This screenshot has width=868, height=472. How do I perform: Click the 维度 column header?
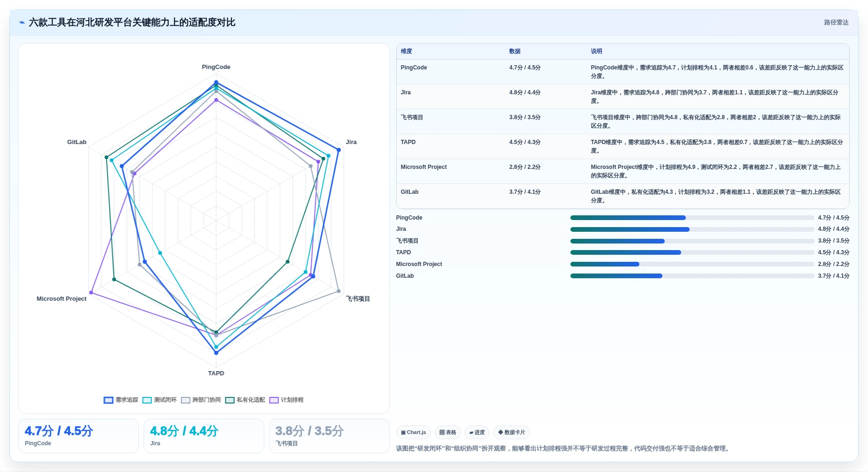tap(407, 52)
